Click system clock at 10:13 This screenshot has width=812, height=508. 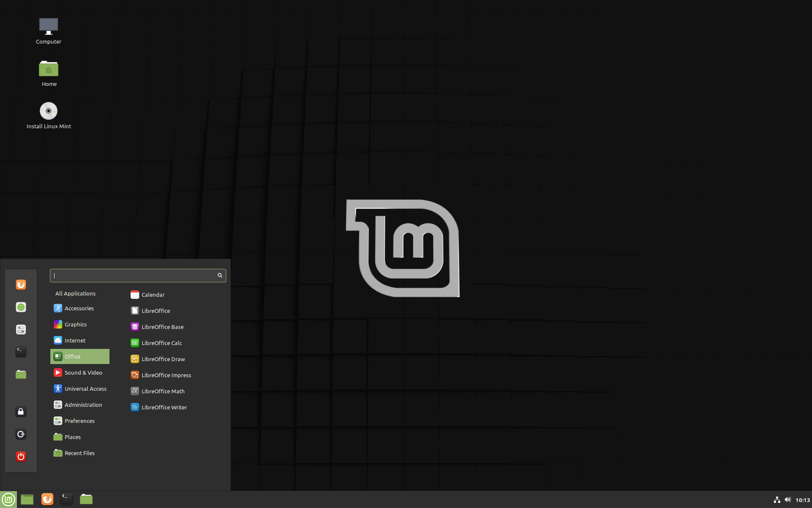point(801,499)
